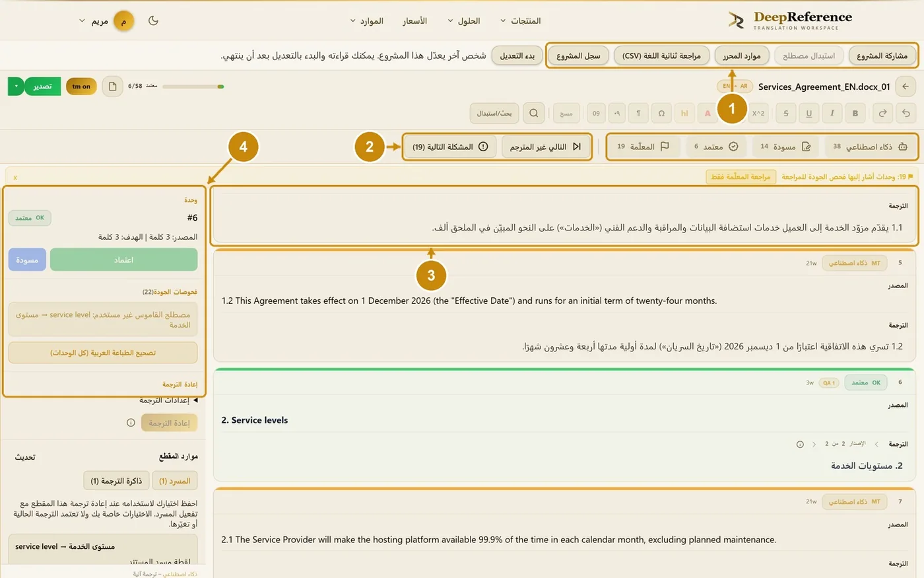This screenshot has height=578, width=924.
Task: Open the red A text color tool
Action: [x=708, y=114]
